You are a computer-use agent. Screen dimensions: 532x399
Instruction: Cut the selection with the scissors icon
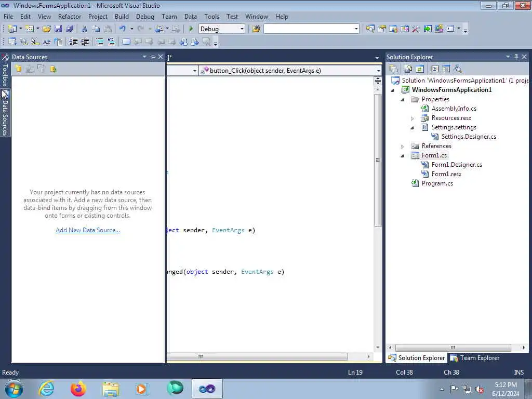coord(85,29)
